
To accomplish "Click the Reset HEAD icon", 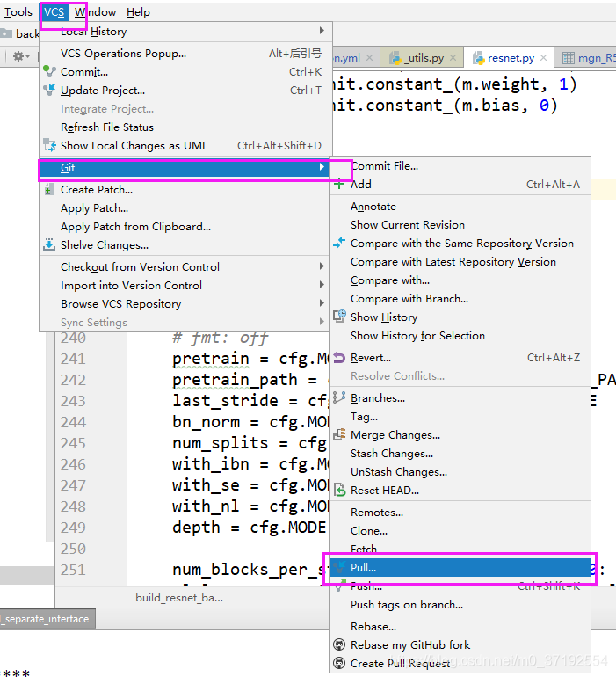I will click(x=340, y=490).
